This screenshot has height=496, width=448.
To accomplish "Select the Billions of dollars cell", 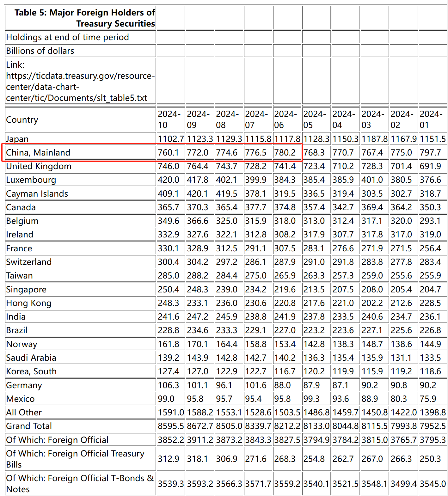I will tap(81, 51).
